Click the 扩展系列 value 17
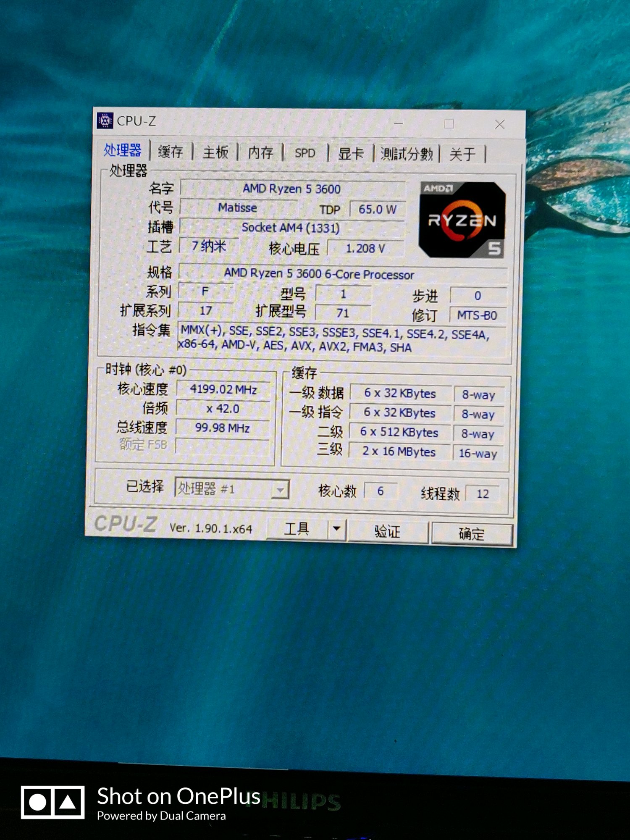This screenshot has height=840, width=630. (x=205, y=310)
